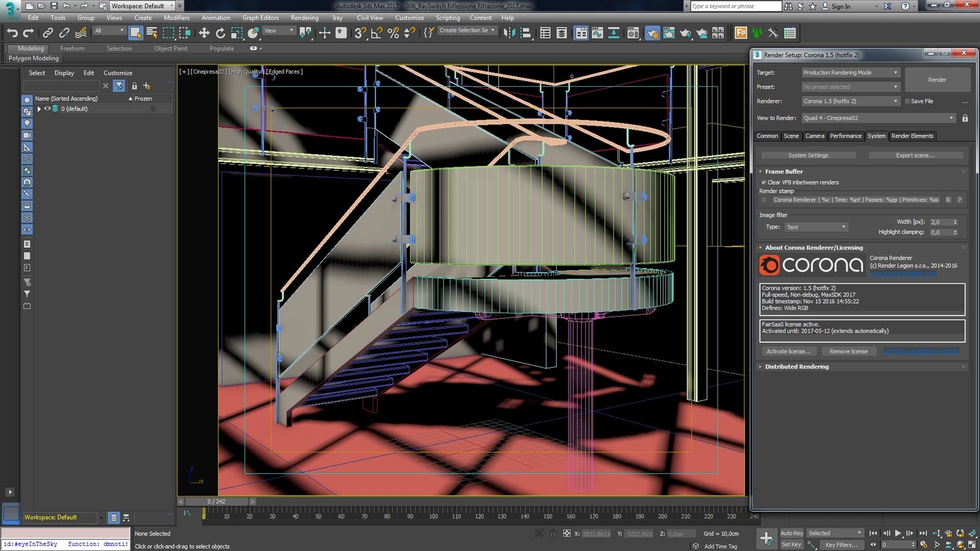
Task: Open the Target dropdown Production Rendering Mode
Action: [851, 72]
